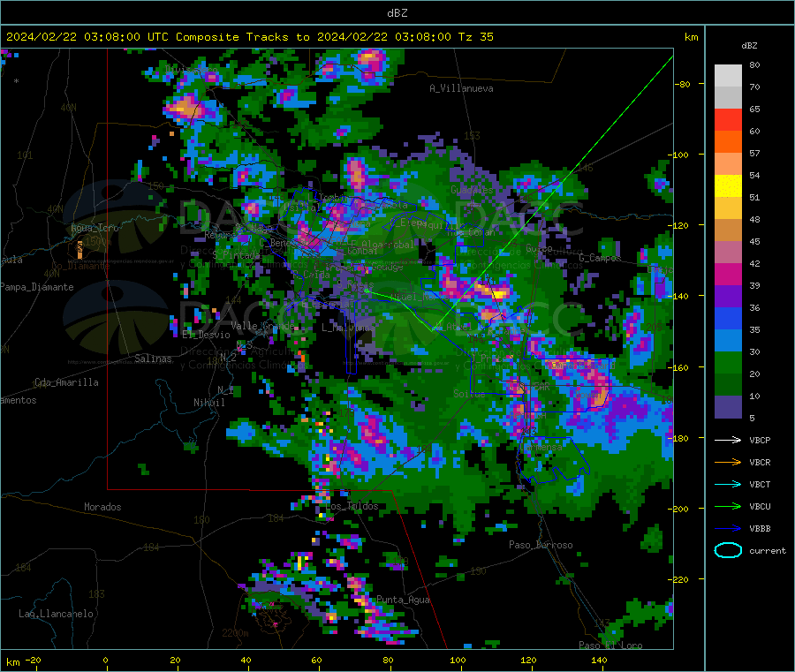Click the cyan VBCT arrow in legend
Screen dimensions: 795x672
(x=728, y=484)
